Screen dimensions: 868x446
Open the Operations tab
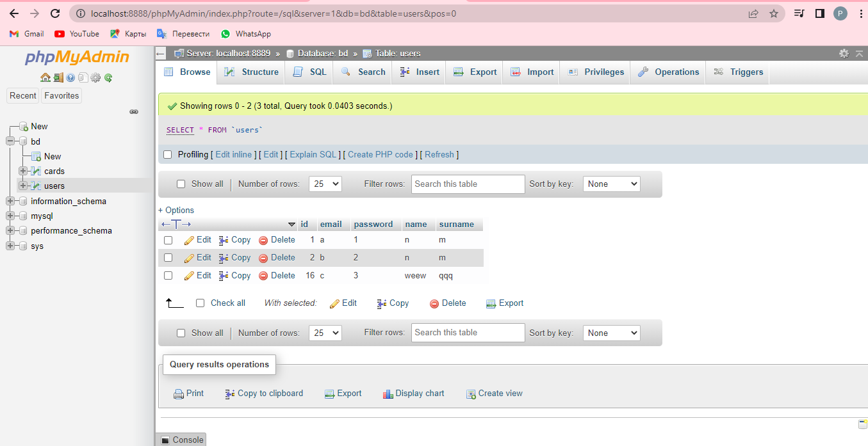click(x=668, y=72)
